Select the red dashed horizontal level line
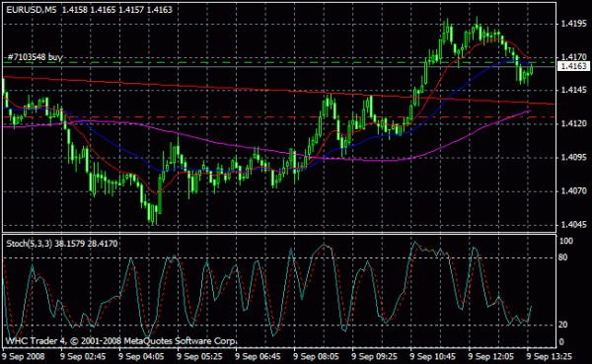The height and width of the screenshot is (364, 592). pos(279,117)
